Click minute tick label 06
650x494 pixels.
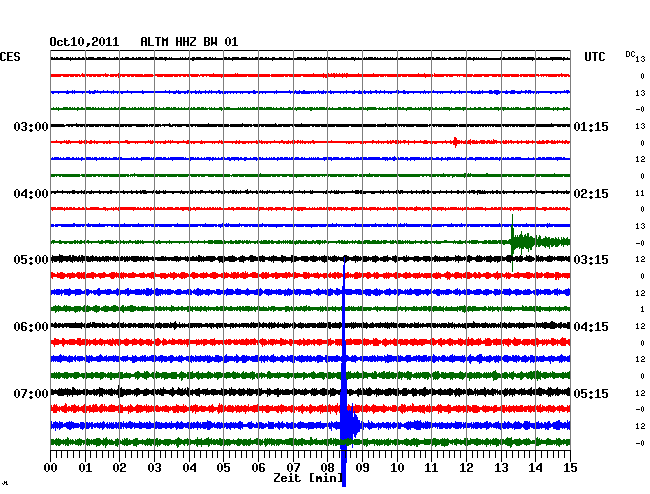point(258,467)
